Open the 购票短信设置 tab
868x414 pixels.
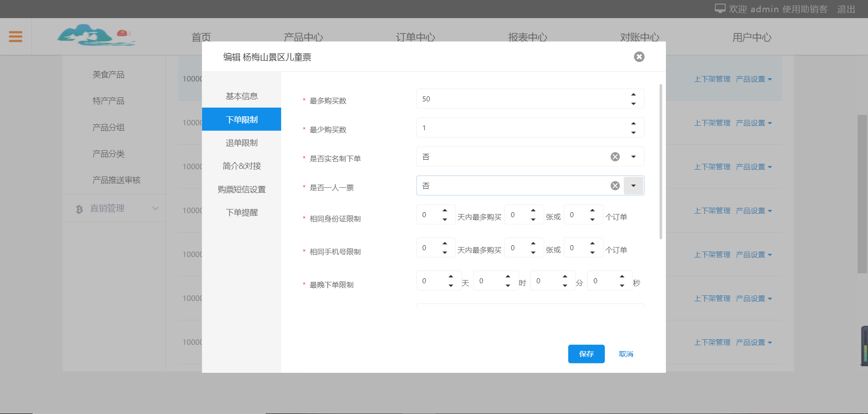pyautogui.click(x=241, y=189)
